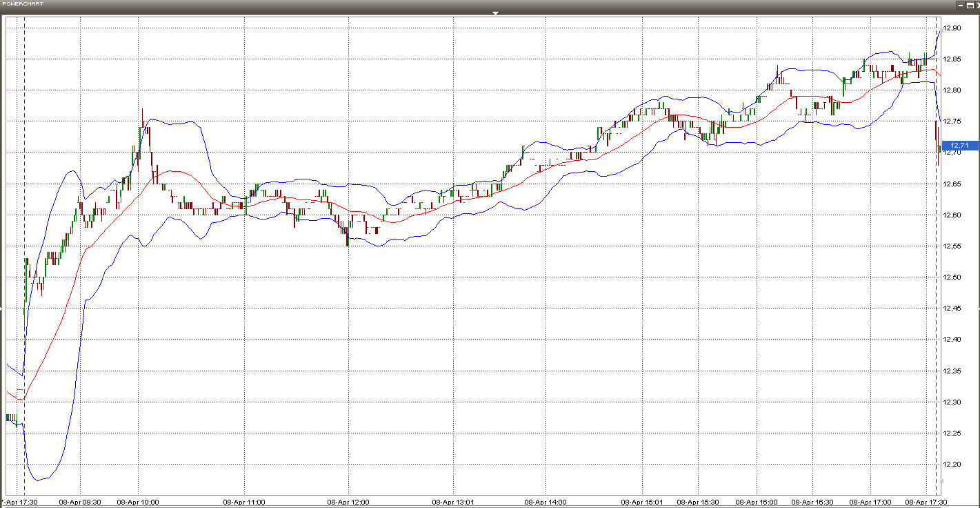Click the 12,40 price axis label
The image size is (980, 508).
pos(953,340)
